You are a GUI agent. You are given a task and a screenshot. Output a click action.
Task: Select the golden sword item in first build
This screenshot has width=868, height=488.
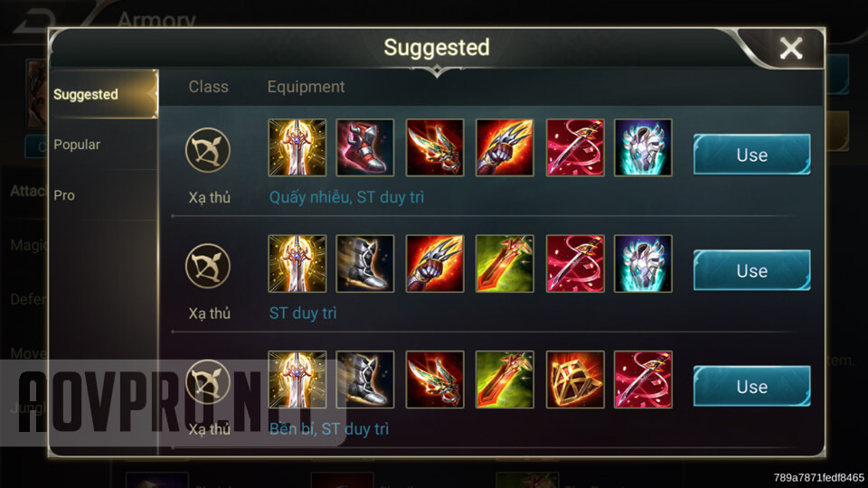click(297, 147)
